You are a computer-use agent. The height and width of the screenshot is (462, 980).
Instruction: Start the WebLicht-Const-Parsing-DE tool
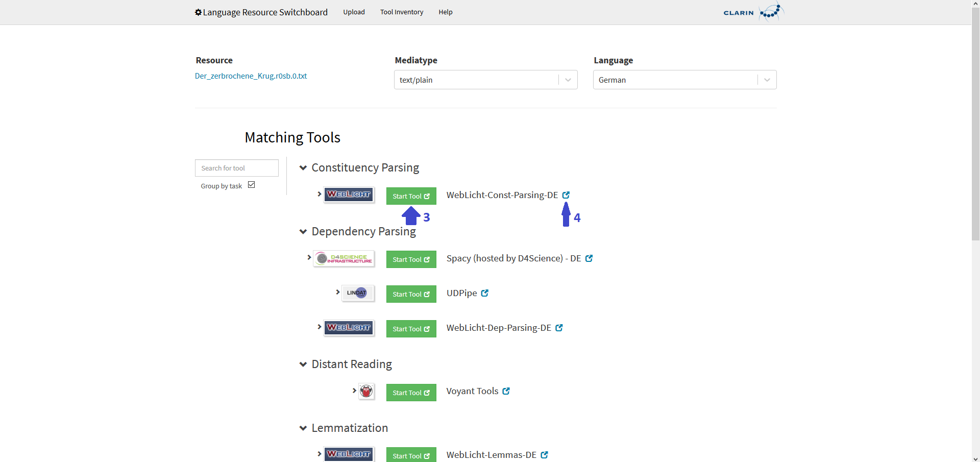pos(411,196)
